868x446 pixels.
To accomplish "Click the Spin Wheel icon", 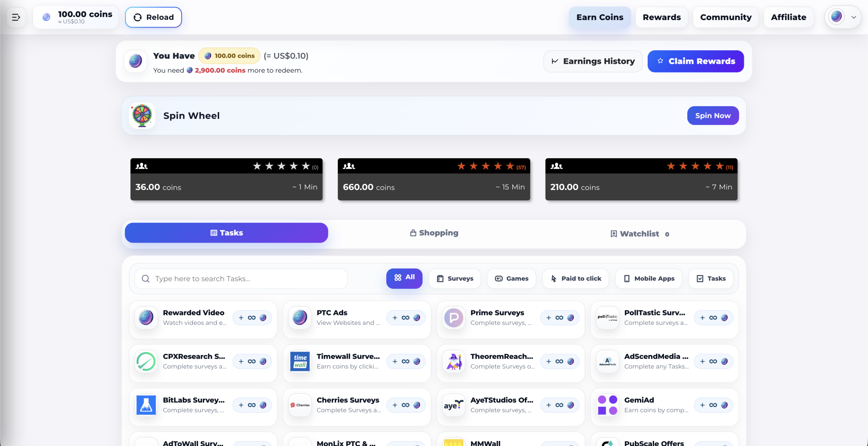I will tap(142, 115).
